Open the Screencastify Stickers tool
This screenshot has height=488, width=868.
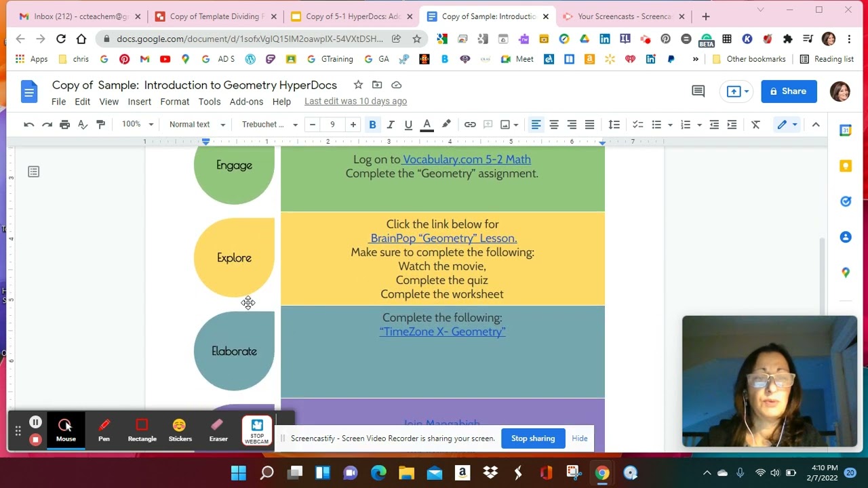[x=180, y=430]
